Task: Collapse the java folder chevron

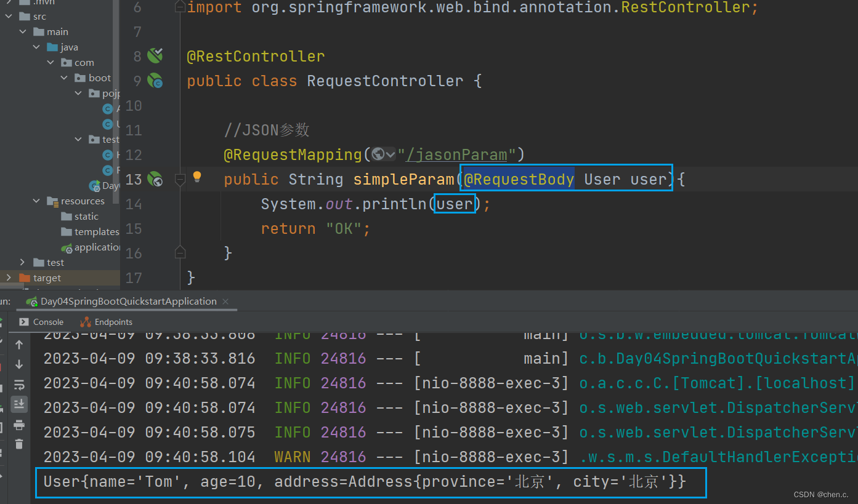Action: (37, 47)
